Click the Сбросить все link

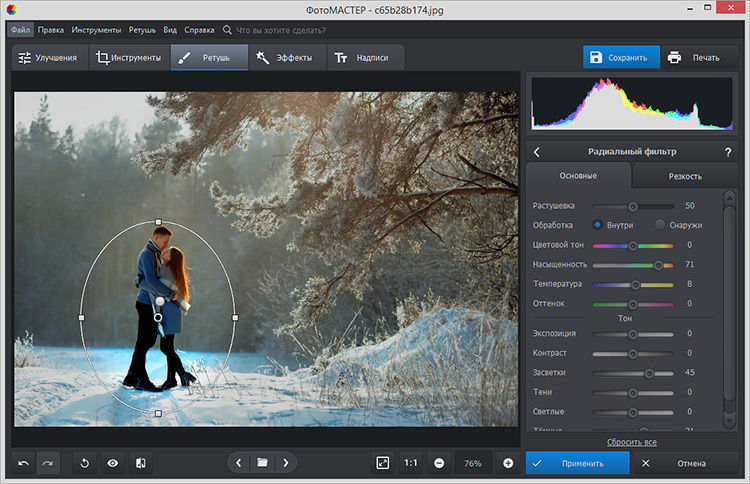[x=631, y=442]
